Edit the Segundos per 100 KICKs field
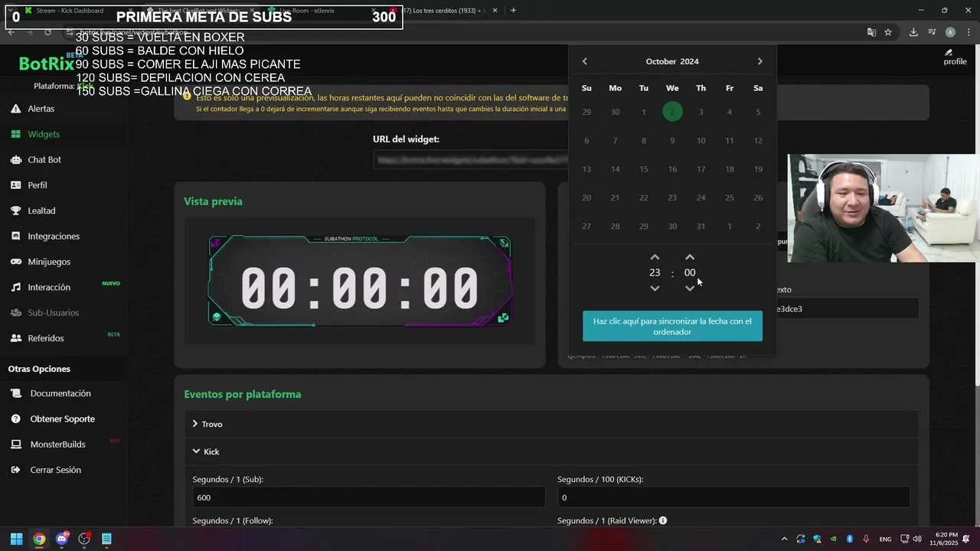Screen dimensions: 980x551 click(x=733, y=497)
